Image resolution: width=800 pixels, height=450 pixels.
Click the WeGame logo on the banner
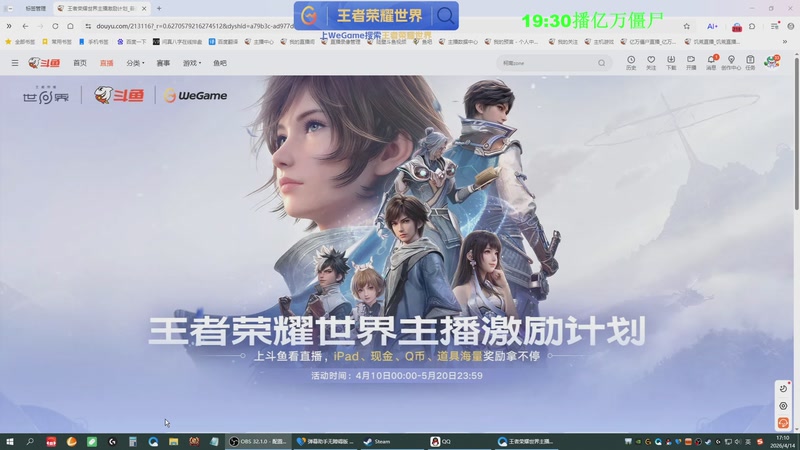(195, 95)
